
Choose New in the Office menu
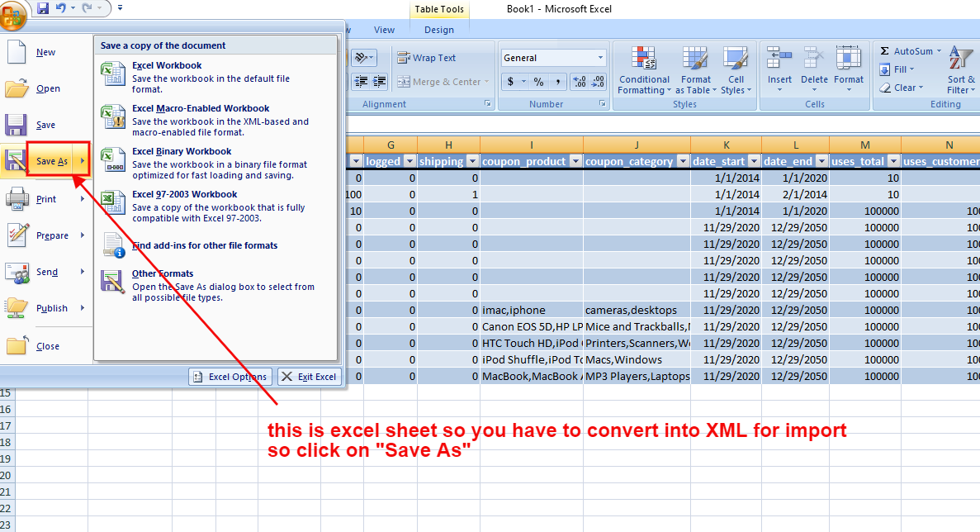45,53
